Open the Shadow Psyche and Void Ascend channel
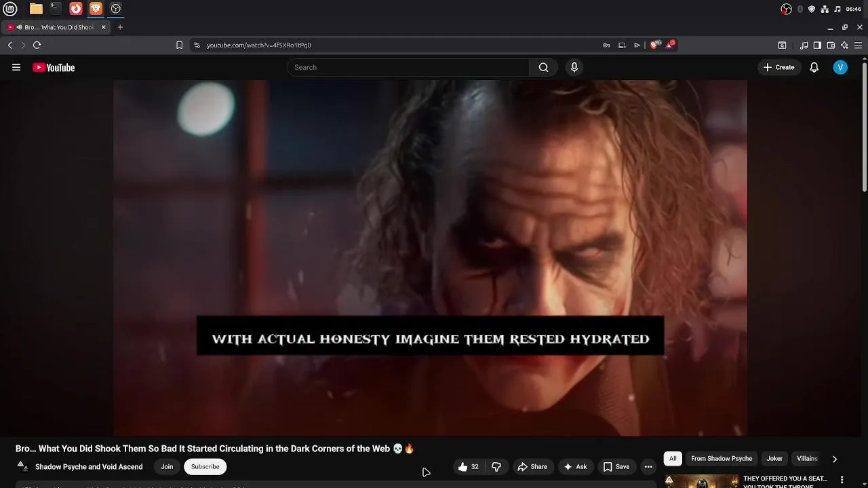 coord(89,466)
